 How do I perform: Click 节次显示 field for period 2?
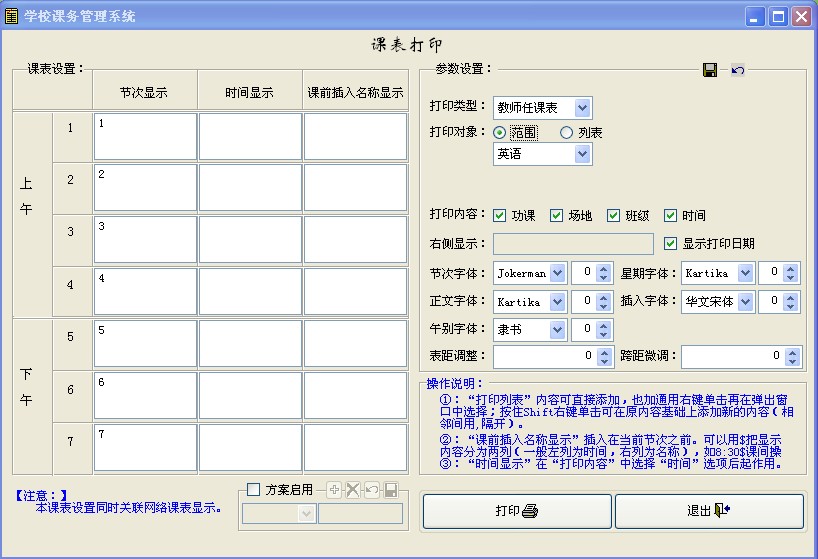click(x=145, y=188)
